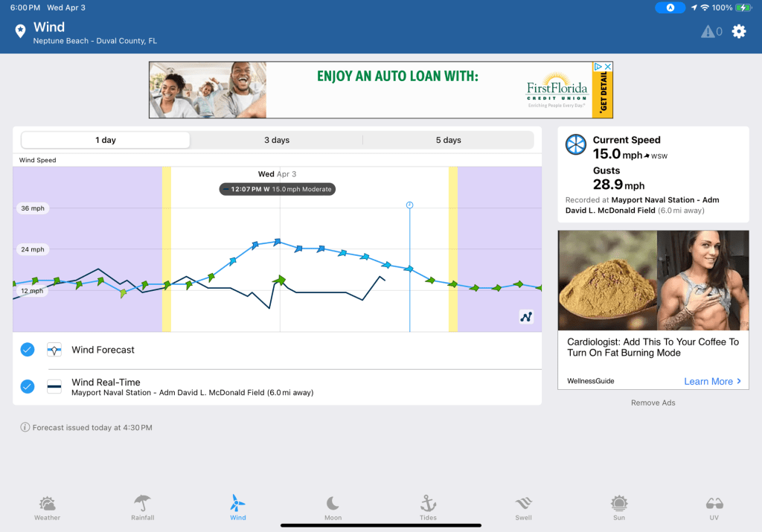
Task: Open the UV sunglasses tab
Action: [714, 507]
